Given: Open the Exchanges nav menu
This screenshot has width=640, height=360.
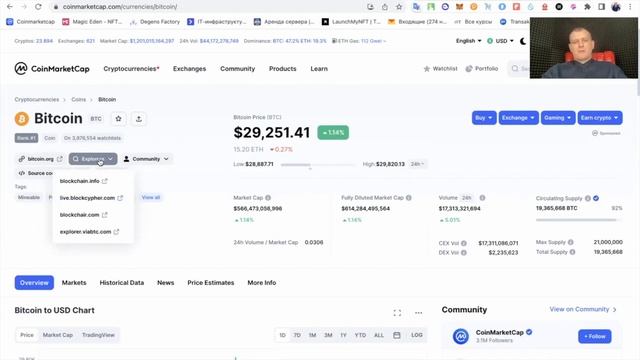Looking at the screenshot, I should click(189, 69).
